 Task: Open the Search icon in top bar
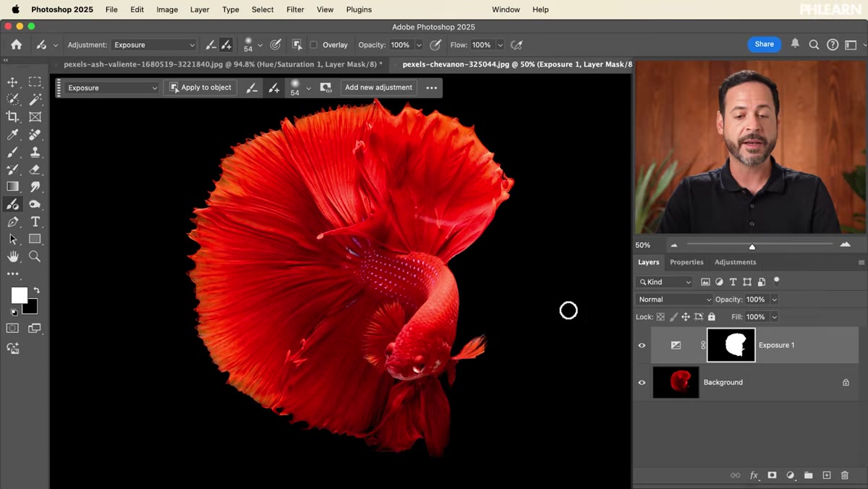(814, 45)
